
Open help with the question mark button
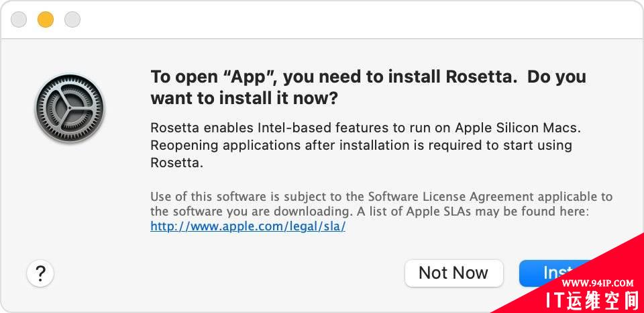click(40, 273)
